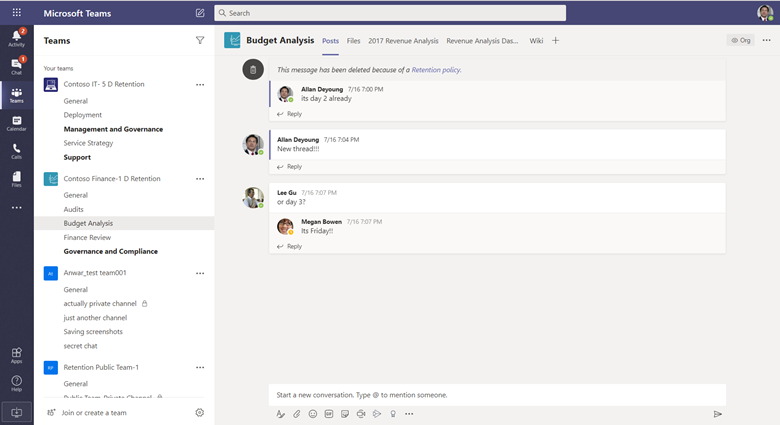Open the Wiki tab
780x425 pixels.
(536, 41)
